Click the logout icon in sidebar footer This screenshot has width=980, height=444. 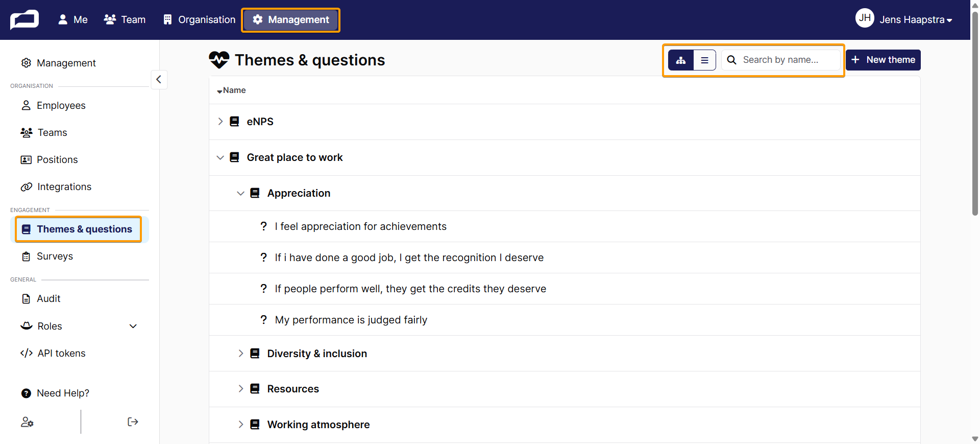coord(133,422)
